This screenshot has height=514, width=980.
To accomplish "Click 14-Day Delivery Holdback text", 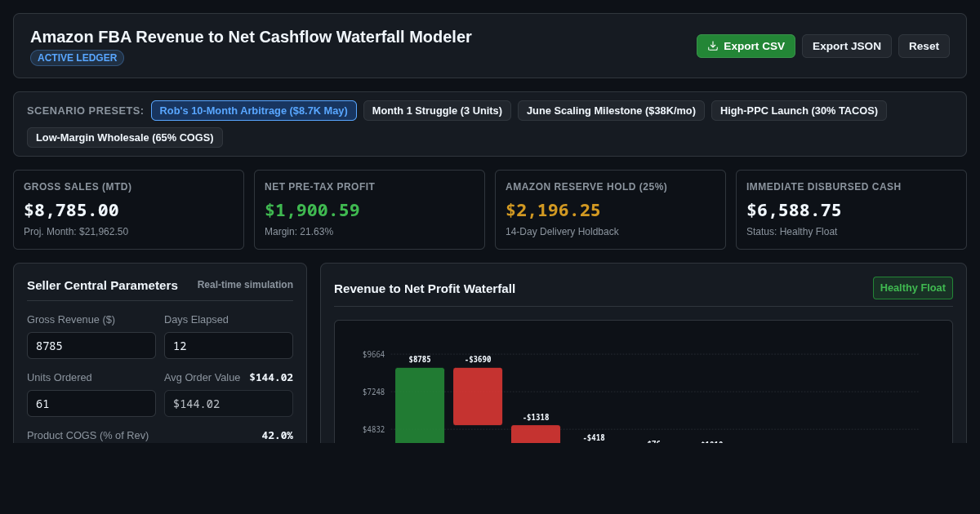I will pos(562,232).
